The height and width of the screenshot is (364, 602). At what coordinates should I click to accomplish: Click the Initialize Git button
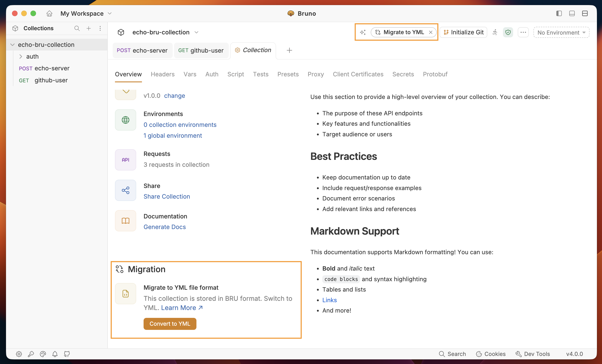coord(464,32)
